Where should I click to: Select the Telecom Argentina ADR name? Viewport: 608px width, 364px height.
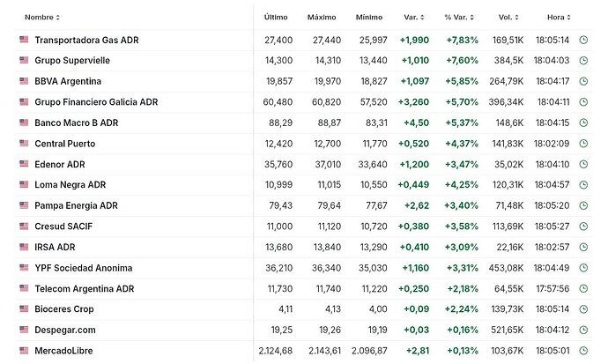[x=84, y=289]
